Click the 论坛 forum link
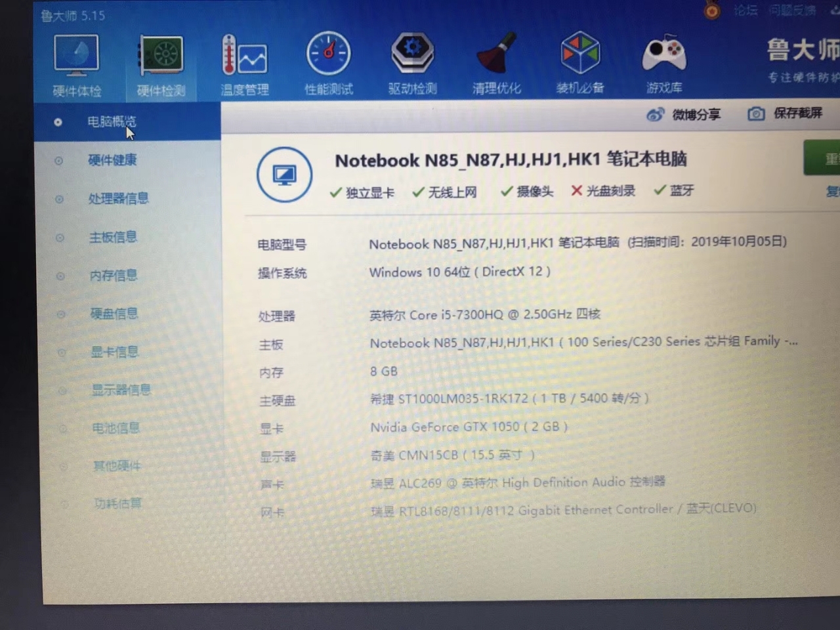Image resolution: width=840 pixels, height=630 pixels. (x=745, y=10)
